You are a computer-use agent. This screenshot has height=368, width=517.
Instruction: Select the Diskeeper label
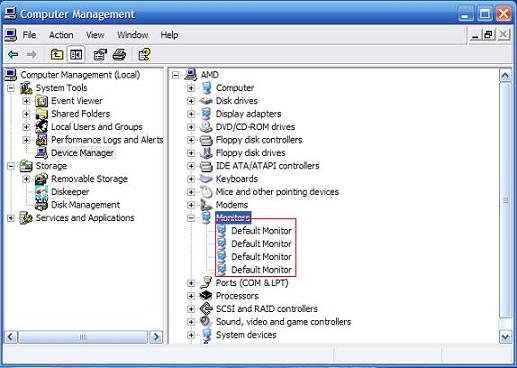[70, 192]
